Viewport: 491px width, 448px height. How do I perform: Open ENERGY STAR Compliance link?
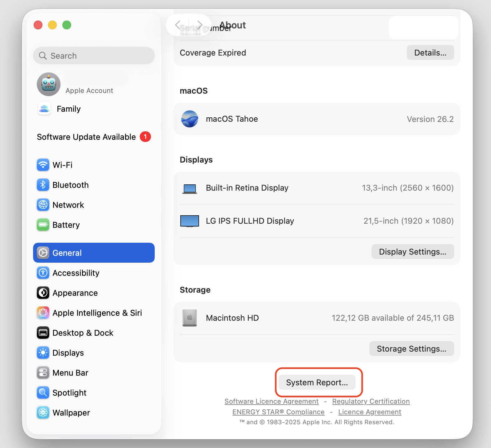click(x=278, y=412)
